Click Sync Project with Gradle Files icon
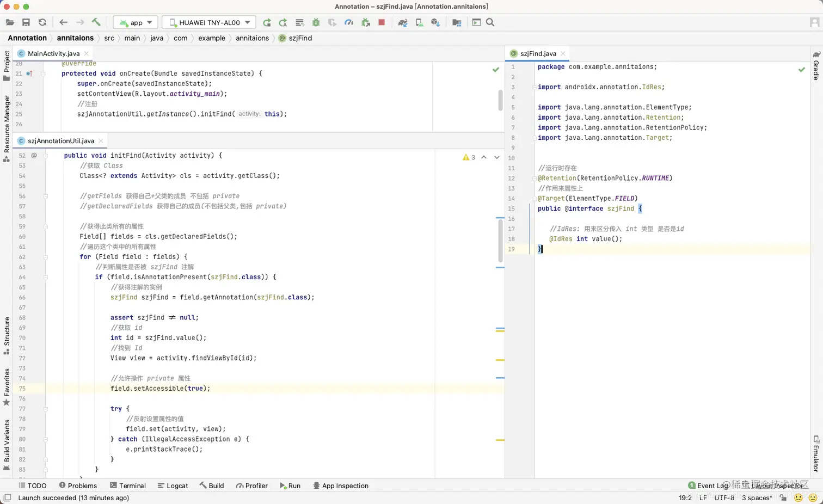Screen dimensions: 823x504 (402, 22)
